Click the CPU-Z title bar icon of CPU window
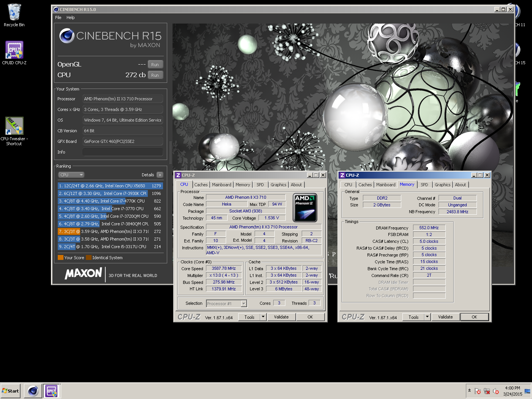The image size is (532, 399). (x=178, y=175)
